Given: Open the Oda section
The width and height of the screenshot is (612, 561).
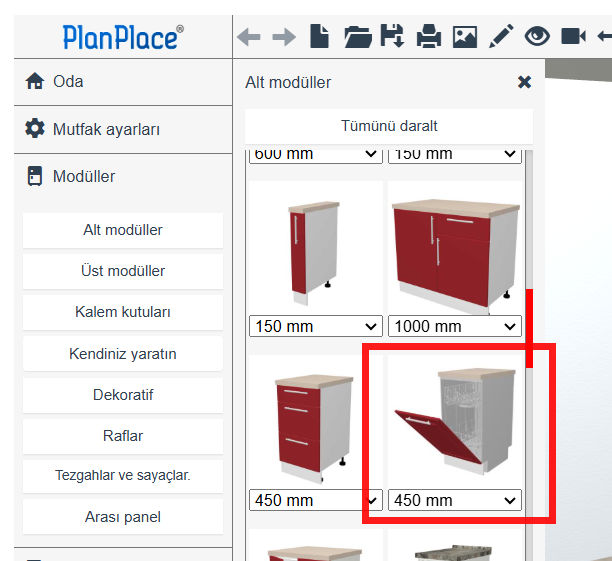Looking at the screenshot, I should coord(123,82).
